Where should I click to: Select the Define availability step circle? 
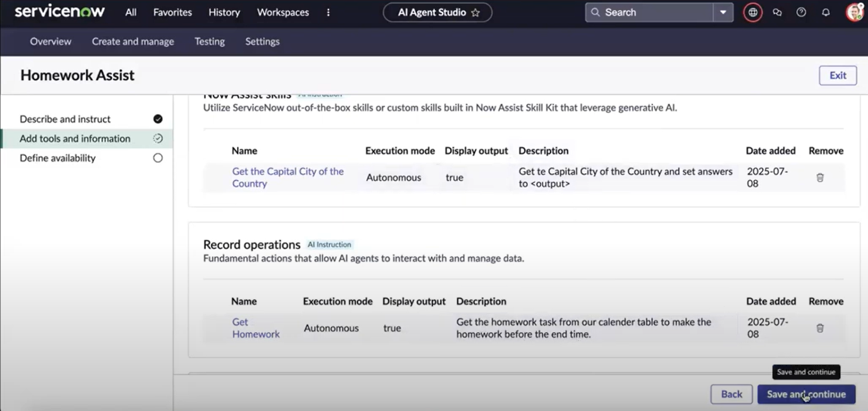pos(158,158)
